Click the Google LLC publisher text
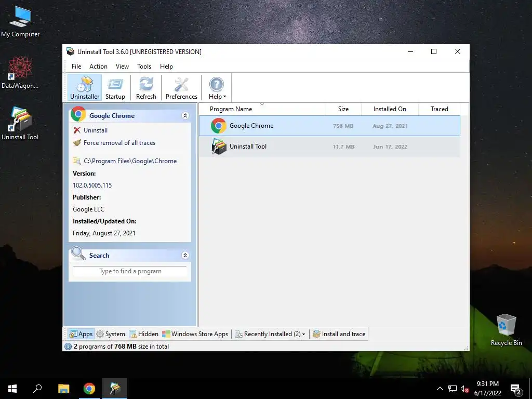This screenshot has height=399, width=532. [x=88, y=209]
